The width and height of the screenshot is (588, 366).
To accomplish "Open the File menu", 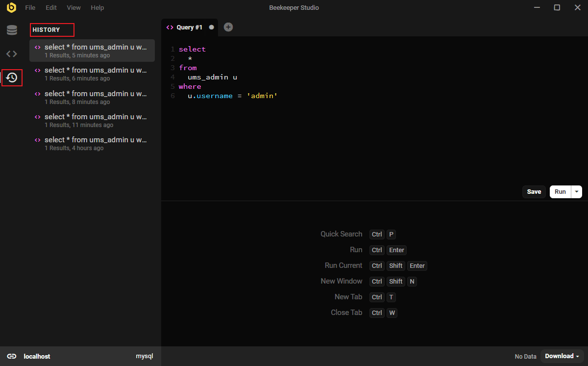I will tap(30, 8).
